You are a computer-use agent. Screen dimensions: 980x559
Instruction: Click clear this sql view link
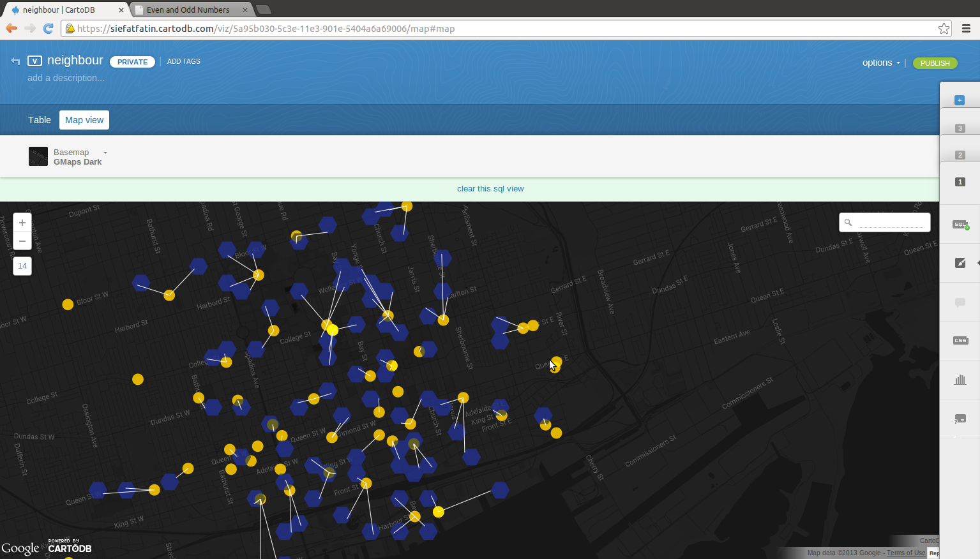tap(490, 189)
